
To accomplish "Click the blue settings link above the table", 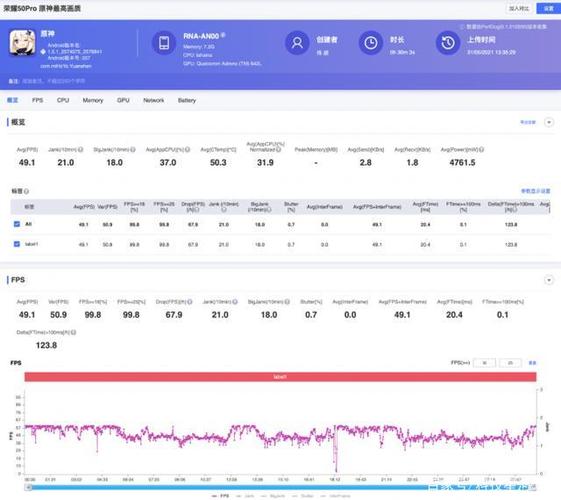I will (535, 191).
